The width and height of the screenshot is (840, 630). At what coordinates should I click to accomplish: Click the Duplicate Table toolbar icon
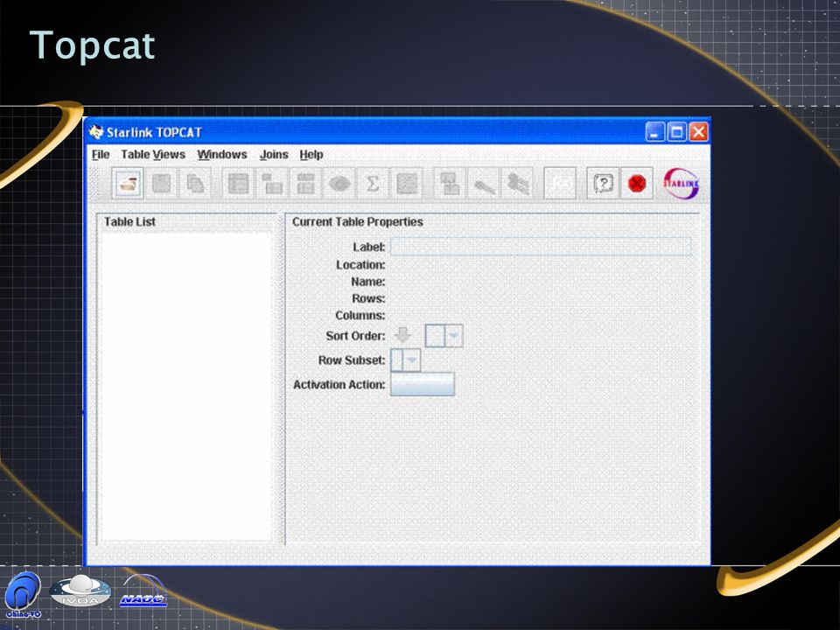click(x=195, y=184)
